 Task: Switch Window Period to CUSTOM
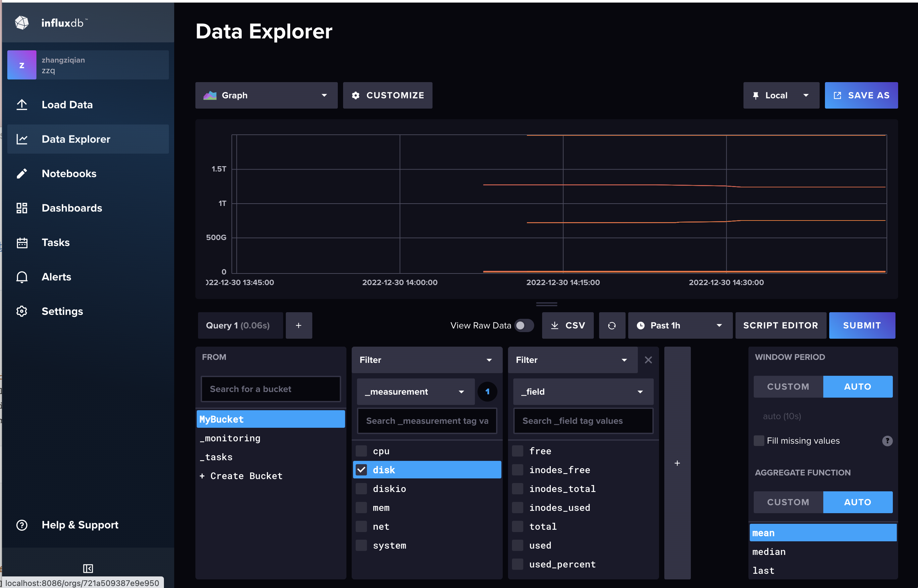click(788, 386)
